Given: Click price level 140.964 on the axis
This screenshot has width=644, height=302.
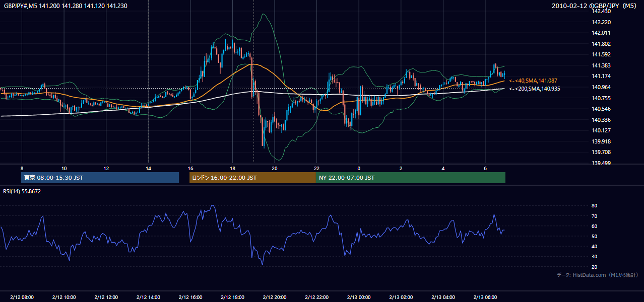Looking at the screenshot, I should 602,87.
